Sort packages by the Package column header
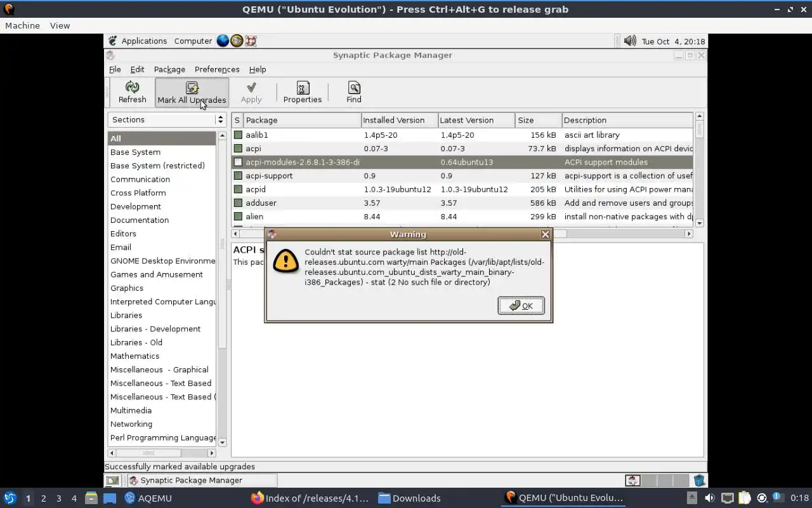 (x=302, y=120)
